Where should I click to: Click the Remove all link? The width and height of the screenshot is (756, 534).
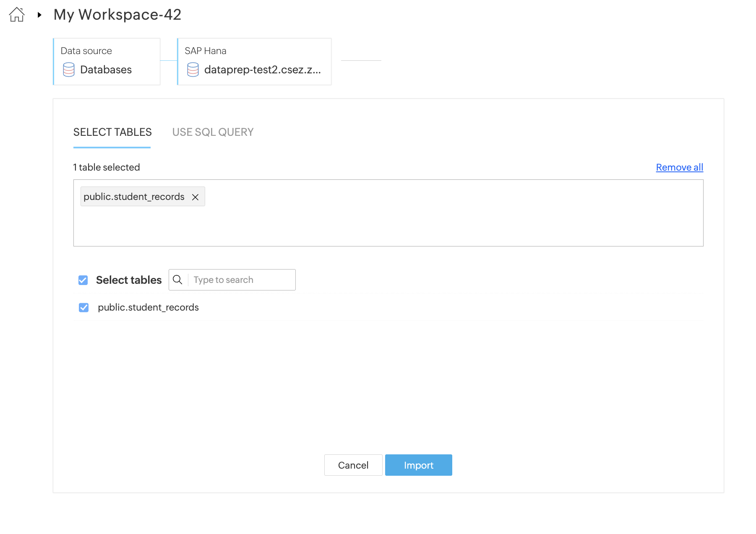coord(680,167)
